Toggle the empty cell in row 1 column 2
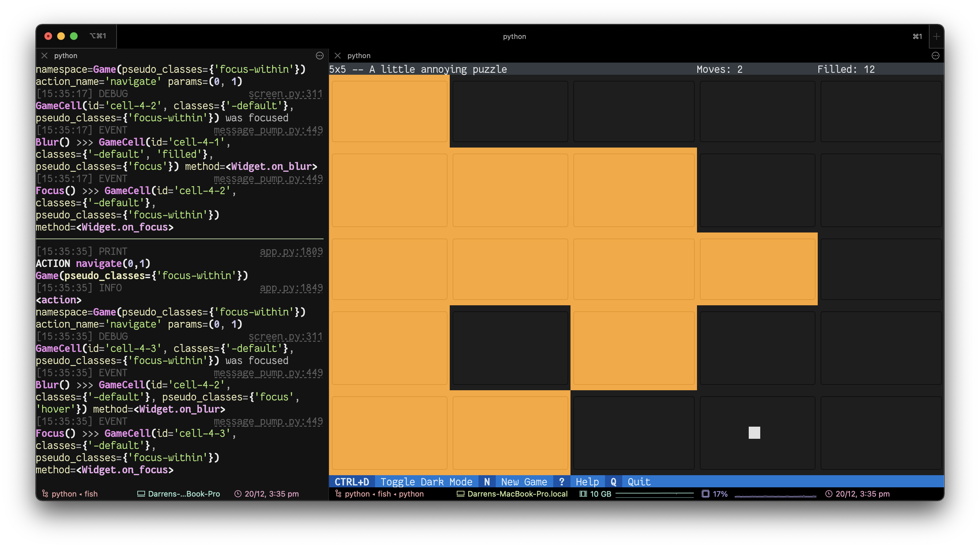980x548 pixels. (x=510, y=111)
